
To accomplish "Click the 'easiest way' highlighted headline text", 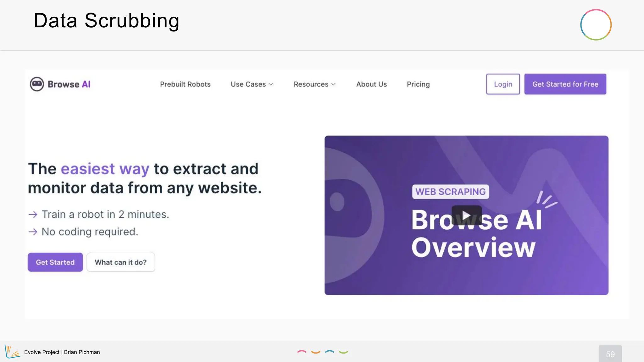I will click(105, 169).
